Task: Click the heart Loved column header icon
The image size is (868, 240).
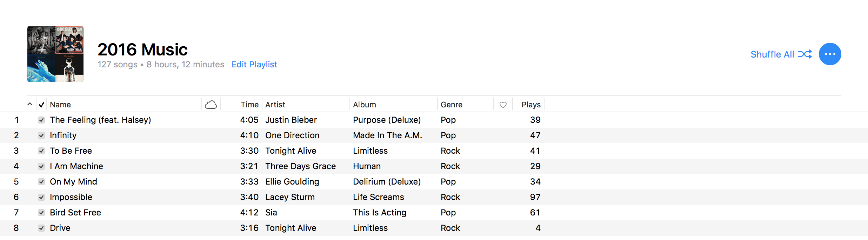Action: (x=503, y=105)
